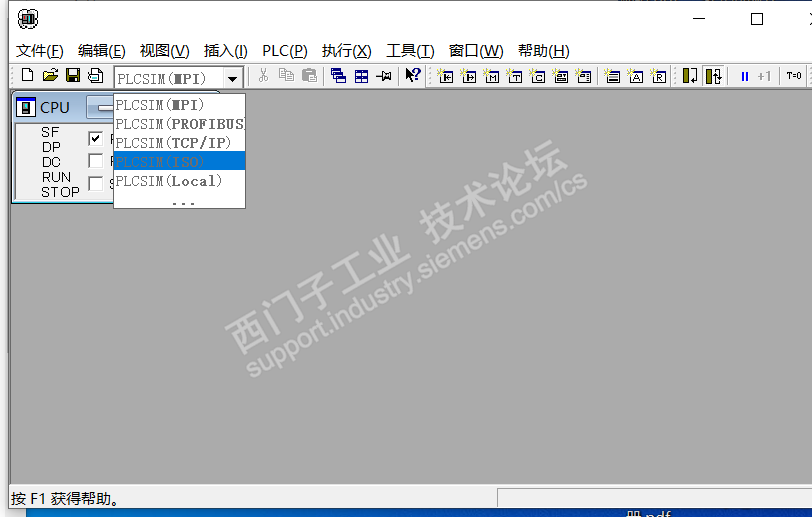Click the grayed-out Copy icon
Screen dimensions: 812x517
pyautogui.click(x=286, y=76)
